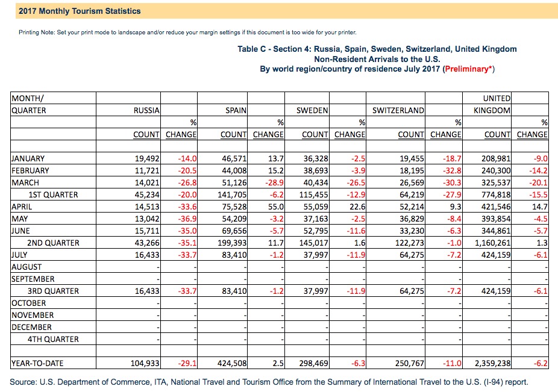Click the NOVEMBER row label
558x392 pixels.
coord(33,315)
